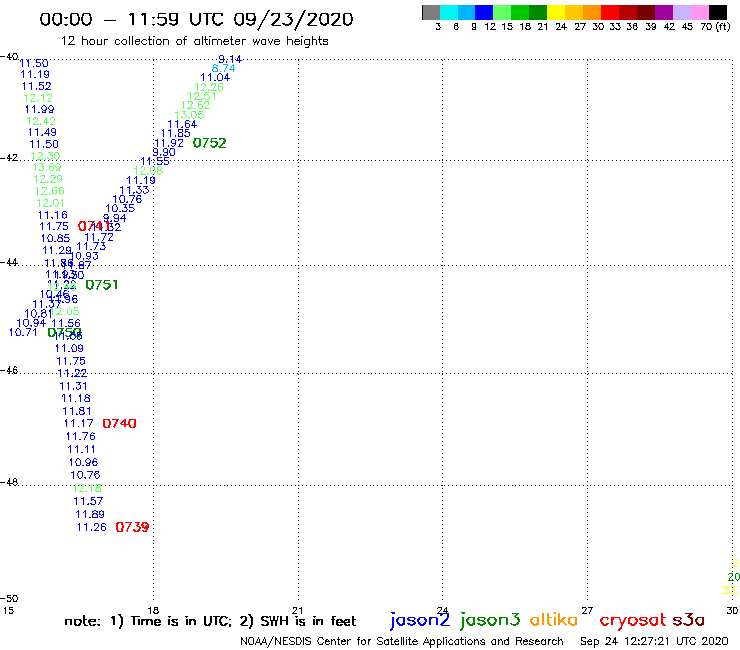The width and height of the screenshot is (740, 650).
Task: Click the red 0740 time stamp
Action: 119,423
